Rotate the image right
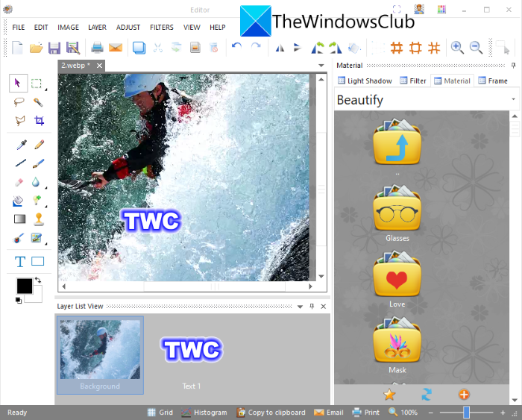This screenshot has width=522, height=420. (x=336, y=48)
